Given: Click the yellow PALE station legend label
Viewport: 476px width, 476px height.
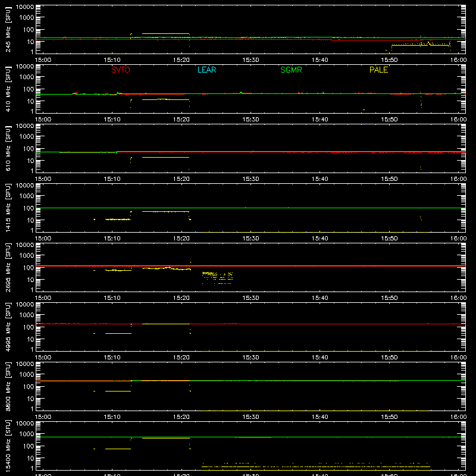Looking at the screenshot, I should click(378, 70).
